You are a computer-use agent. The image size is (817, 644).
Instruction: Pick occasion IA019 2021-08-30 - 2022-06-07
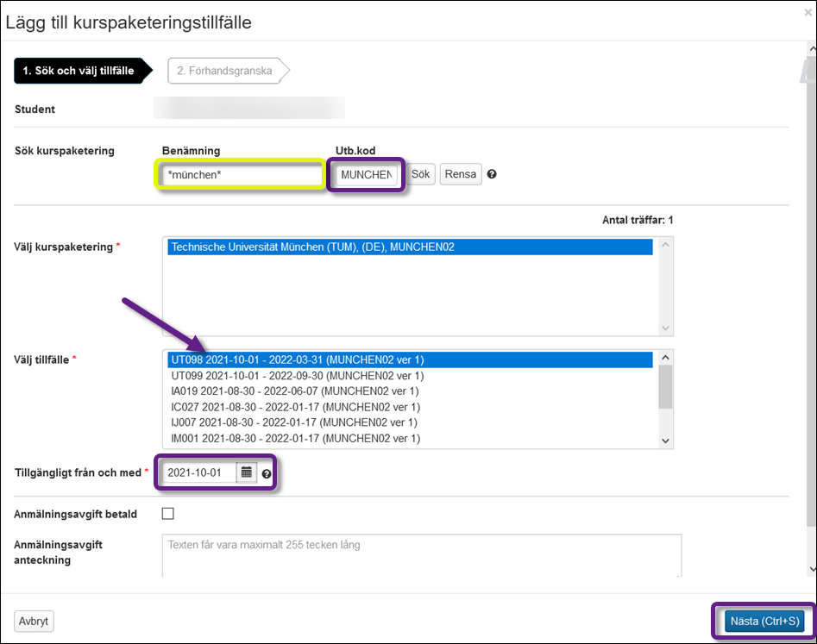295,391
